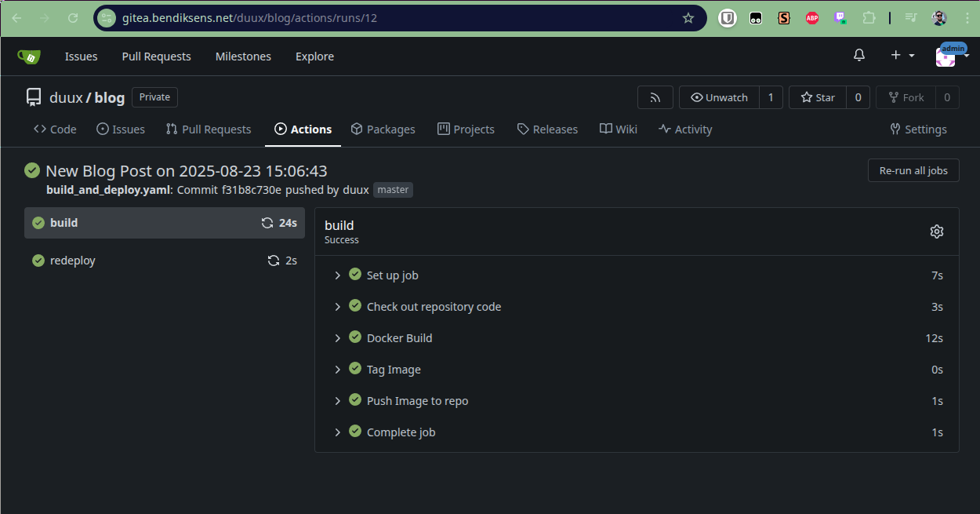Open the Releases tab
This screenshot has height=514, width=980.
(x=547, y=129)
